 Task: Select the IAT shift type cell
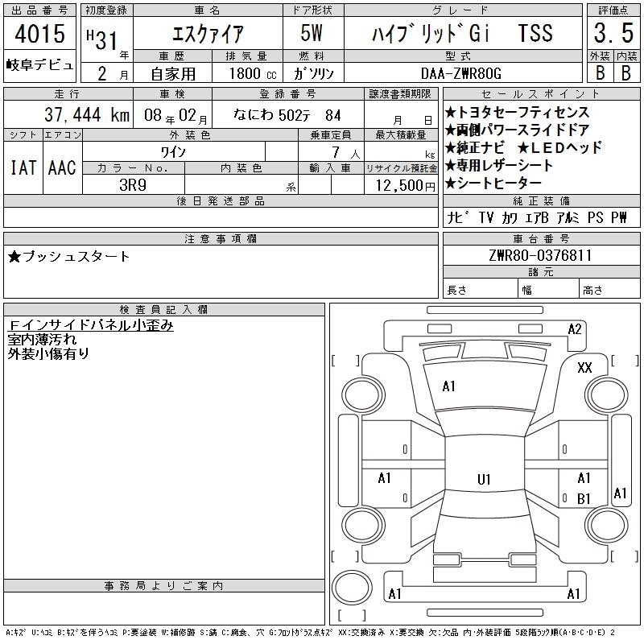click(23, 167)
